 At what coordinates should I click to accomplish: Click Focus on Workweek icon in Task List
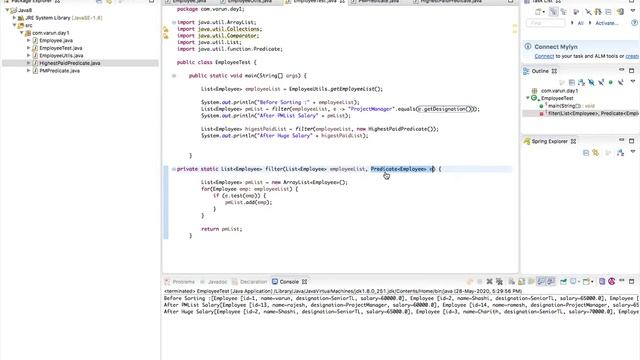pyautogui.click(x=576, y=11)
